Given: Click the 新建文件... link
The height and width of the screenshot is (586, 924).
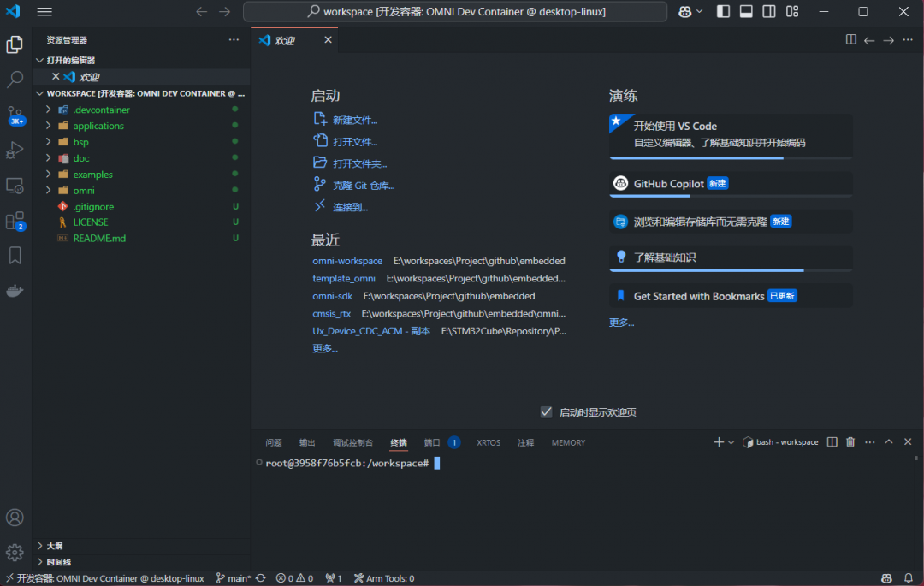Looking at the screenshot, I should pos(355,120).
